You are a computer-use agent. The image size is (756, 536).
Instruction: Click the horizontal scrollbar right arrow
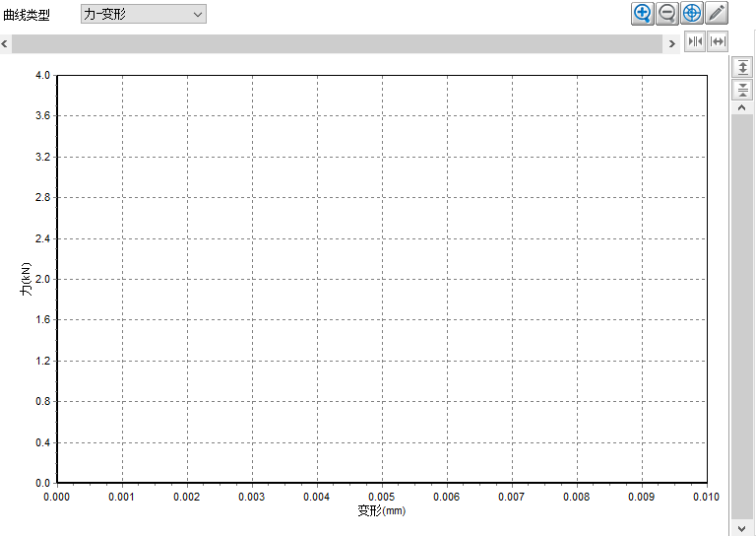(672, 44)
